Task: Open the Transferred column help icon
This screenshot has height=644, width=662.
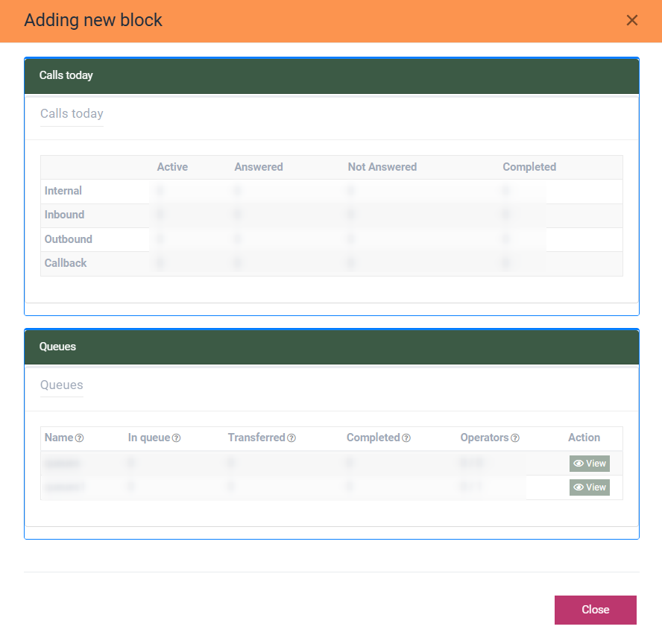Action: (291, 438)
